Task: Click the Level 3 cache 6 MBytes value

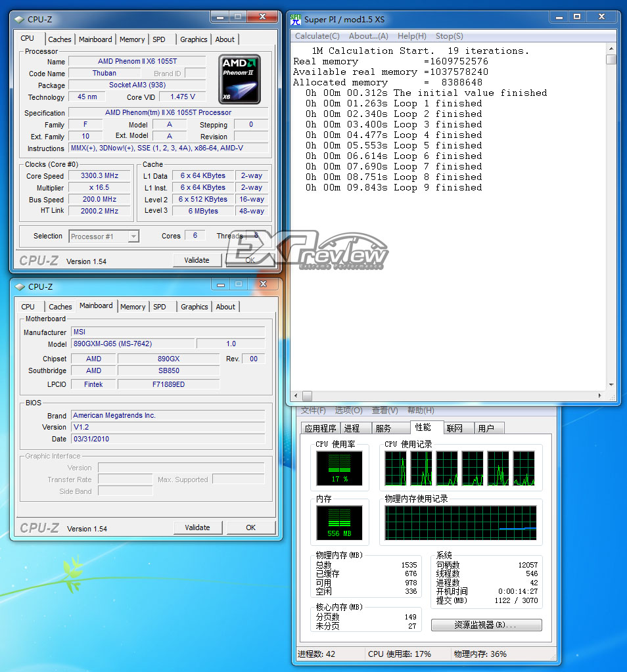Action: 203,211
